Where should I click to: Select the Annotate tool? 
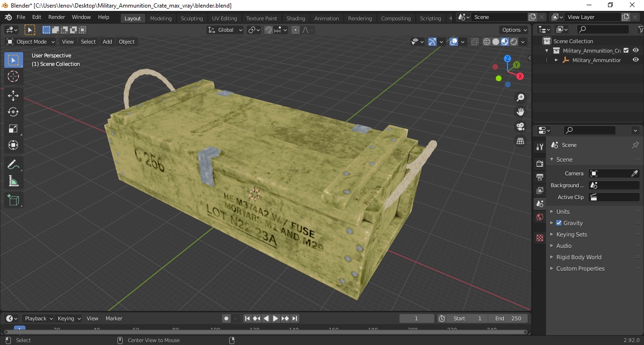(13, 164)
